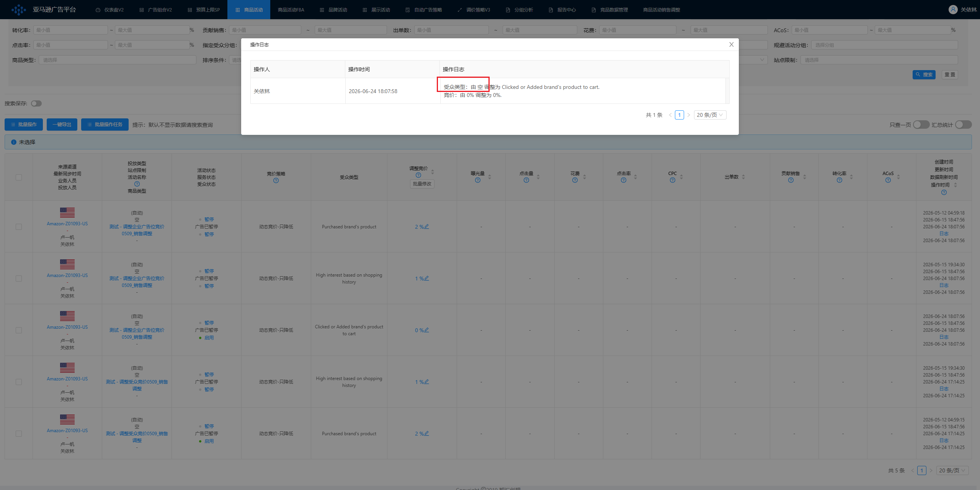Edit the 0 % bid pencil icon
The height and width of the screenshot is (490, 980).
coord(426,330)
